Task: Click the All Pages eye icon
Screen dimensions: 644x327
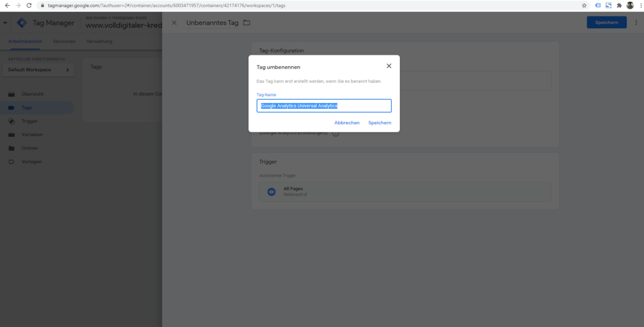Action: click(x=272, y=192)
